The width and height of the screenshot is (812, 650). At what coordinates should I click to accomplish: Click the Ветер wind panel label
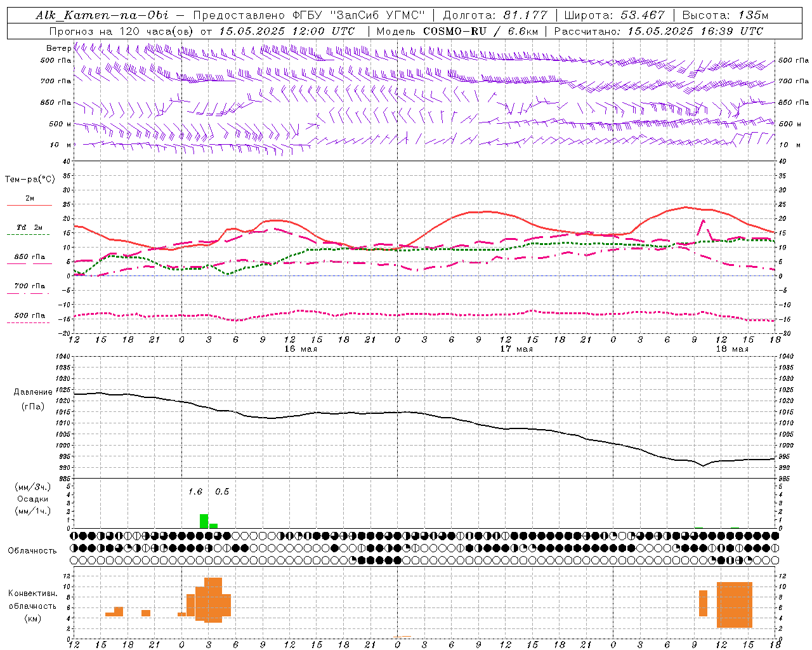click(x=58, y=48)
